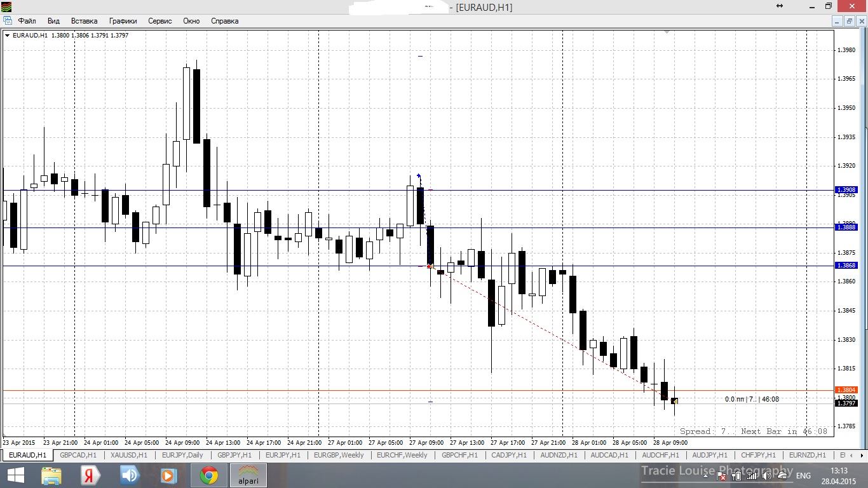Switch to the EURJPY,H1 chart tab
Image resolution: width=868 pixels, height=488 pixels.
[284, 455]
